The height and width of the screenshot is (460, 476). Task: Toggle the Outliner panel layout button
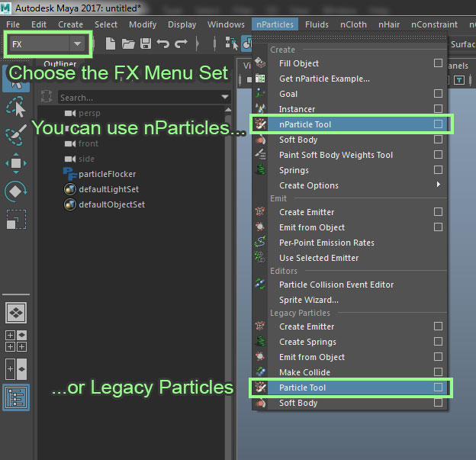[16, 397]
